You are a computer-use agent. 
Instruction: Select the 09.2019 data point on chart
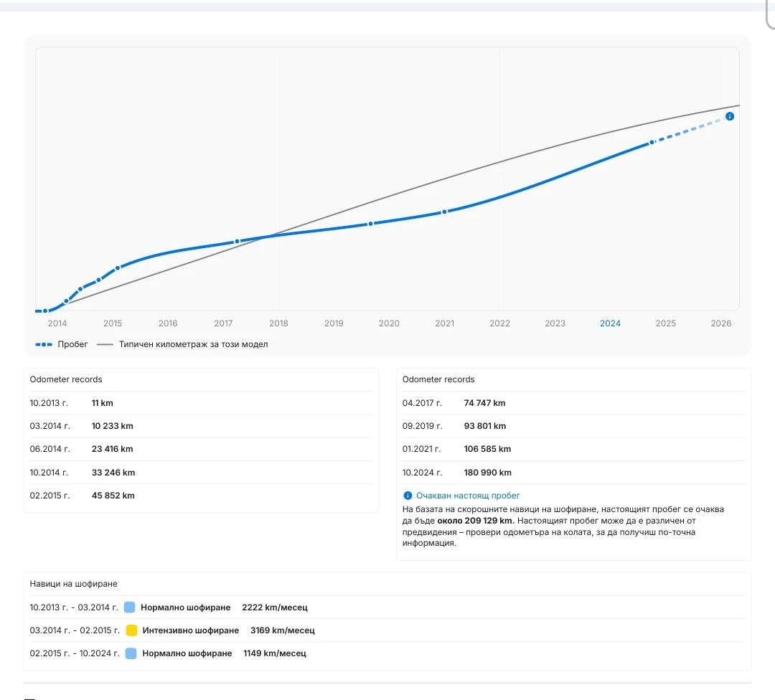pyautogui.click(x=370, y=224)
